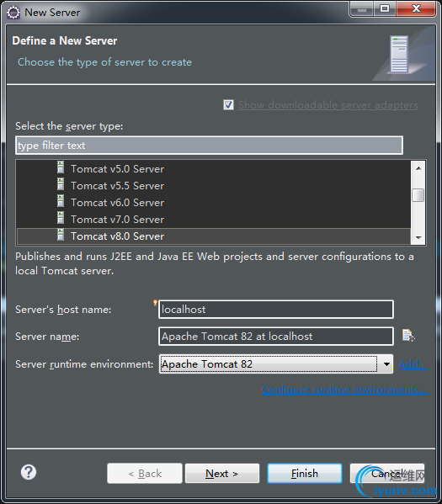Click Show downloadable server adapters link
The width and height of the screenshot is (442, 504).
[x=328, y=105]
